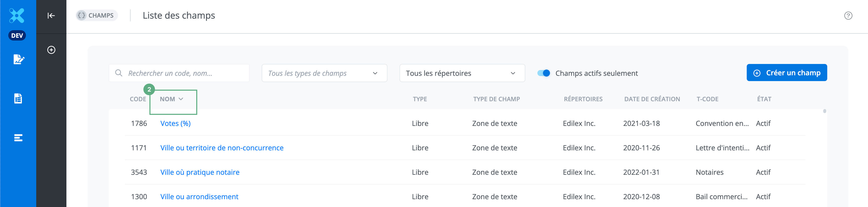Open Ville ou territoire de non-concurrence link
Screen dimensions: 868x207
[x=222, y=148]
